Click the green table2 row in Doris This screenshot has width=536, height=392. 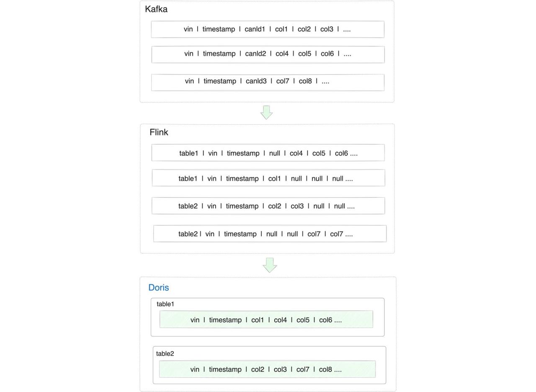click(x=267, y=369)
